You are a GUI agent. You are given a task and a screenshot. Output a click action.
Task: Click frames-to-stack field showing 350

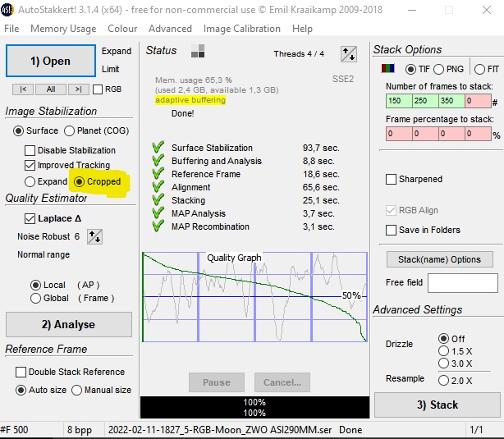(x=452, y=101)
